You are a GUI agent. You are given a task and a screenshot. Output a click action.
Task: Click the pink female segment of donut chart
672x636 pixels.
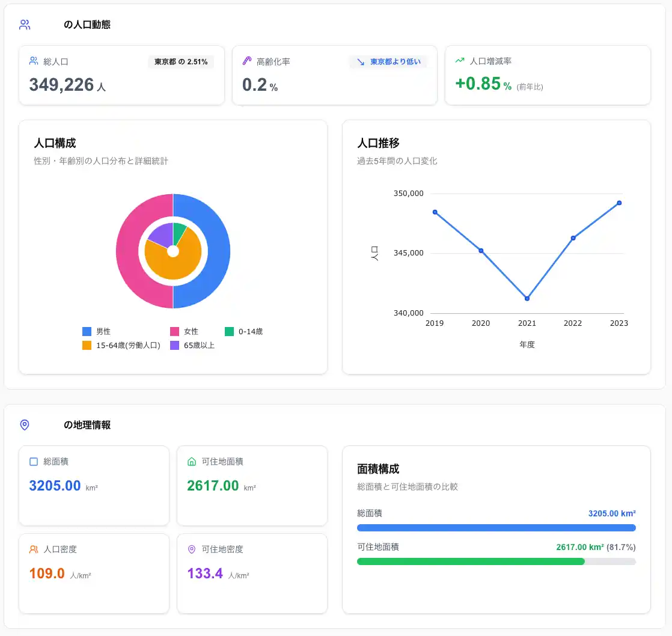point(127,251)
